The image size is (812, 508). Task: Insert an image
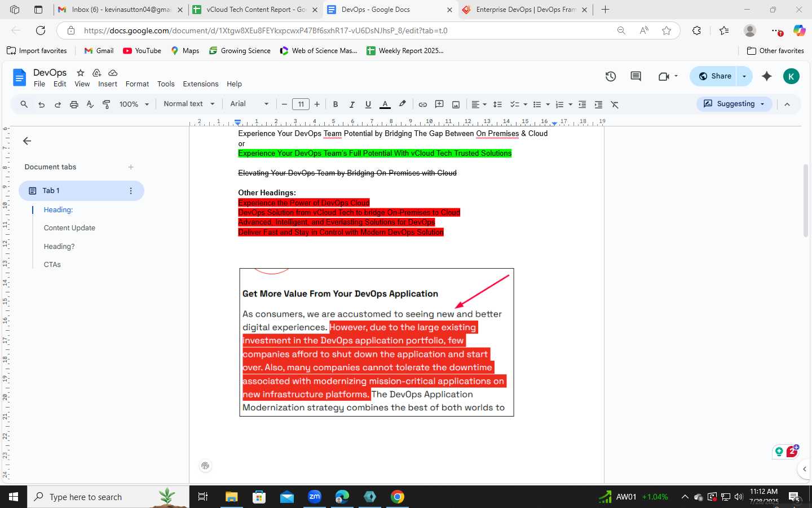pyautogui.click(x=456, y=104)
